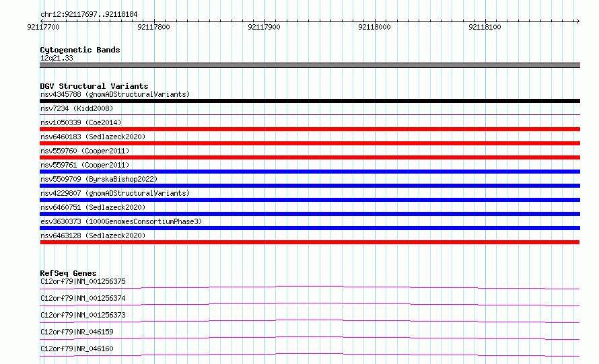Click the nsv6460183 (Sedlazeck2020) label
This screenshot has width=599, height=364.
pyautogui.click(x=93, y=137)
